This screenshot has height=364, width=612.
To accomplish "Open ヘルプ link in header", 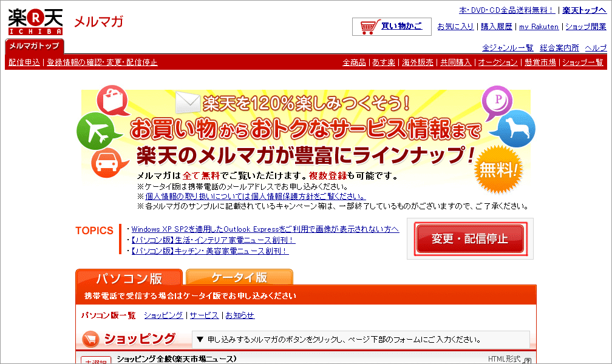I will [596, 47].
